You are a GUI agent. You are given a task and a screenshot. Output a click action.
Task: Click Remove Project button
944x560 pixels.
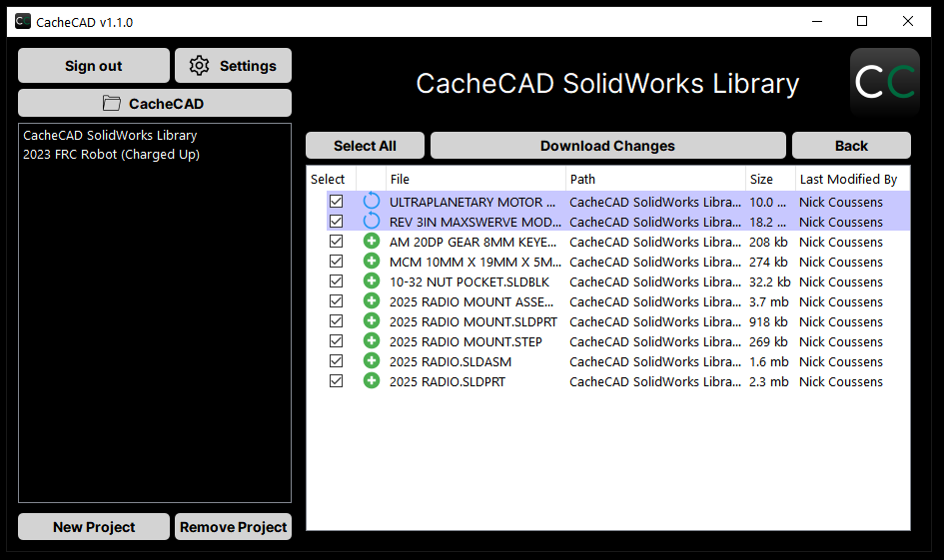(x=233, y=527)
